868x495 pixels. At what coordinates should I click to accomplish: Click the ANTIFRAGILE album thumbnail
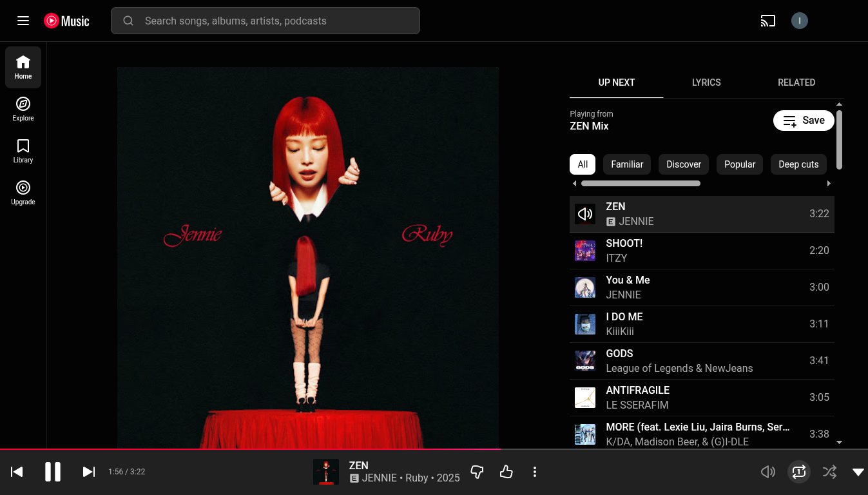pyautogui.click(x=585, y=398)
